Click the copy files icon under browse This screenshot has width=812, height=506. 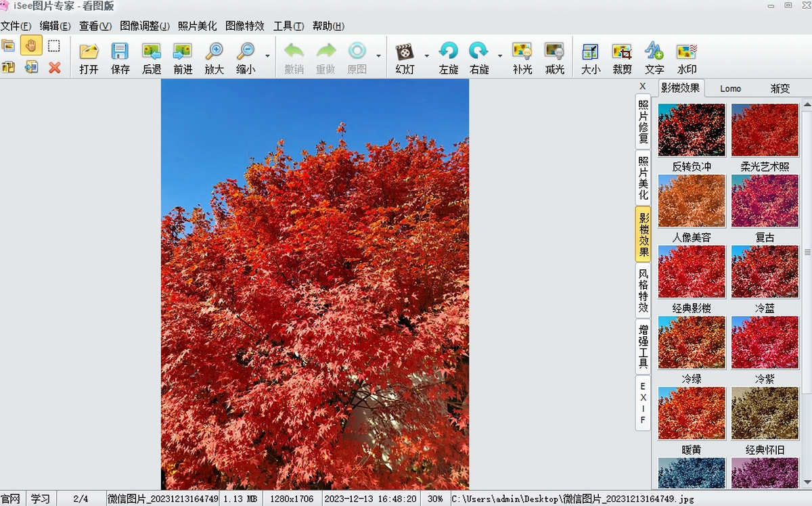point(8,67)
